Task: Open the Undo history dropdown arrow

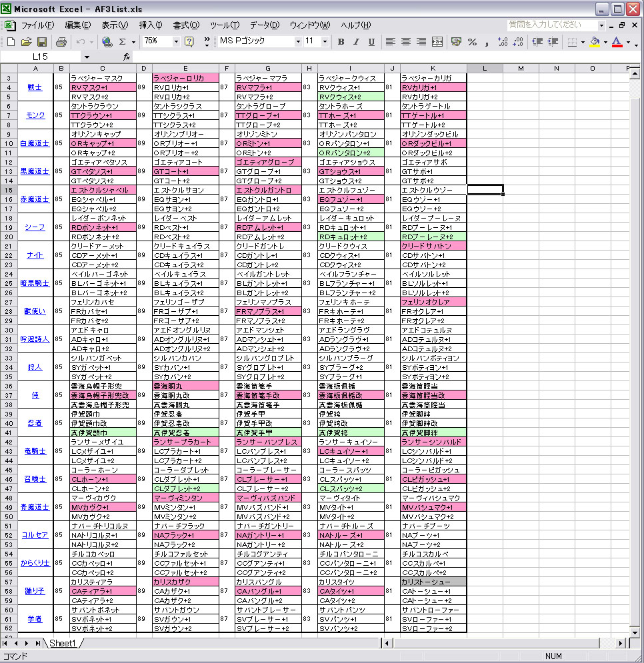Action: click(x=91, y=42)
